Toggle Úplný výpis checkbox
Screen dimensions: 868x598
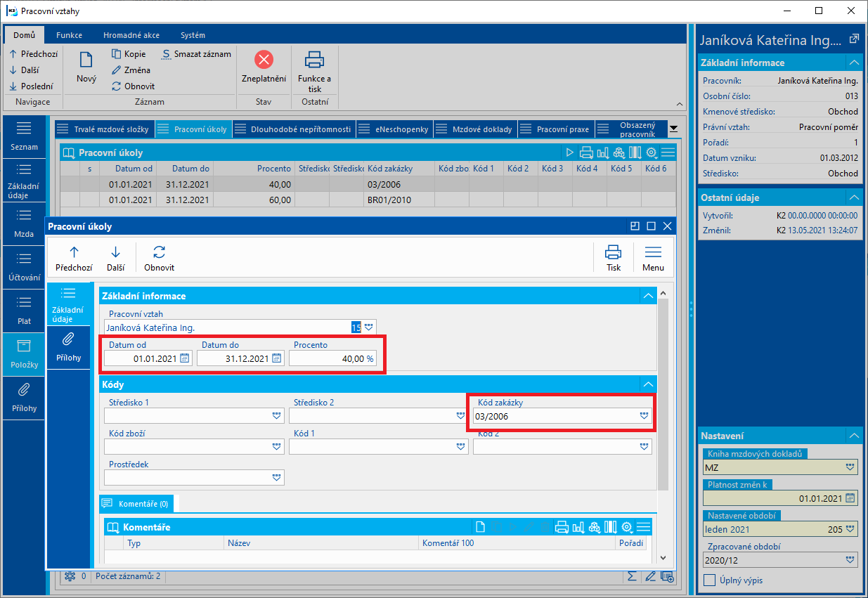click(x=711, y=580)
